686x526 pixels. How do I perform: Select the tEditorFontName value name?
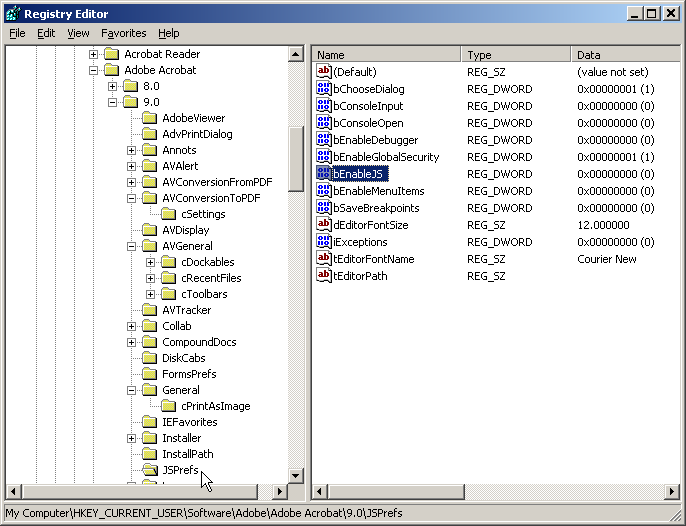click(374, 259)
